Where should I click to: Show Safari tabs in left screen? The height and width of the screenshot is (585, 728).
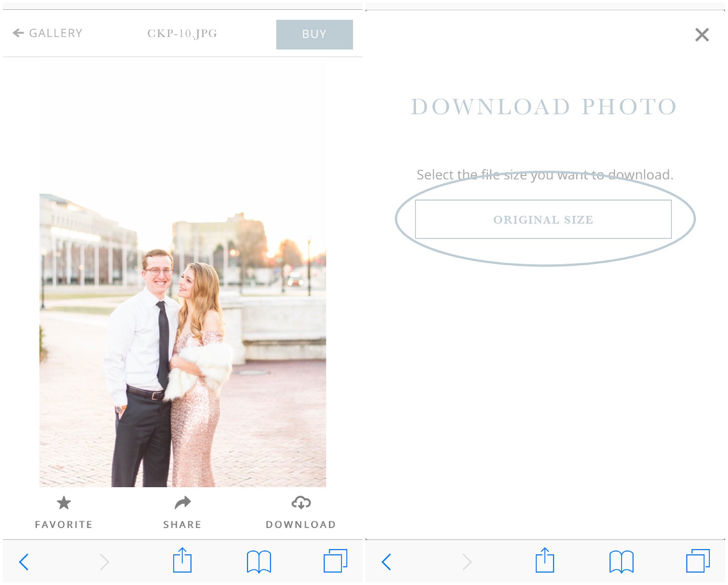(x=335, y=561)
